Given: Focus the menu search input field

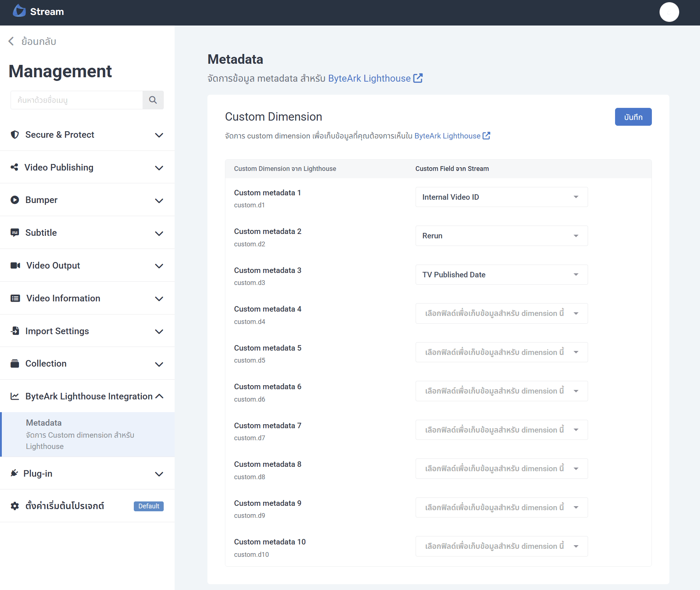Looking at the screenshot, I should tap(77, 100).
